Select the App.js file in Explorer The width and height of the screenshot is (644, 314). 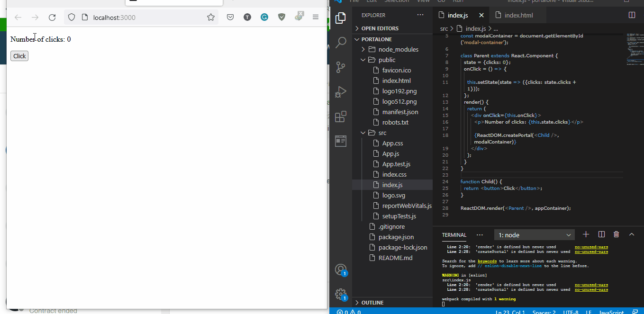(x=391, y=153)
